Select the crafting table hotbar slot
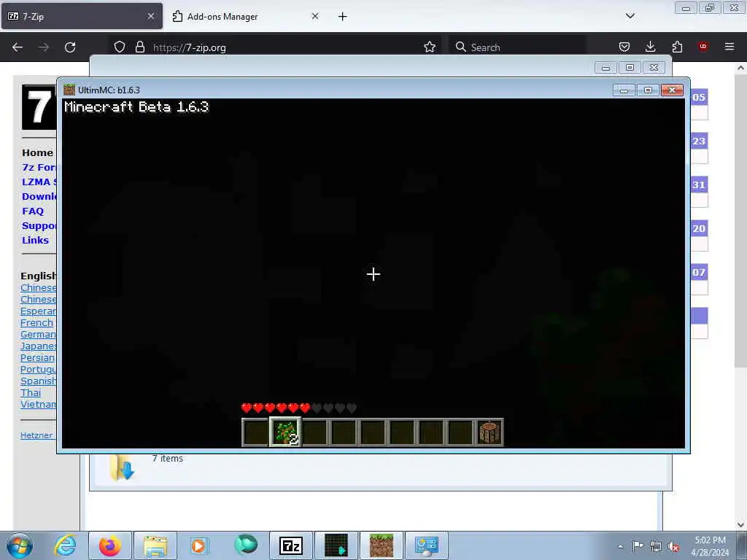Image resolution: width=747 pixels, height=560 pixels. pos(489,432)
